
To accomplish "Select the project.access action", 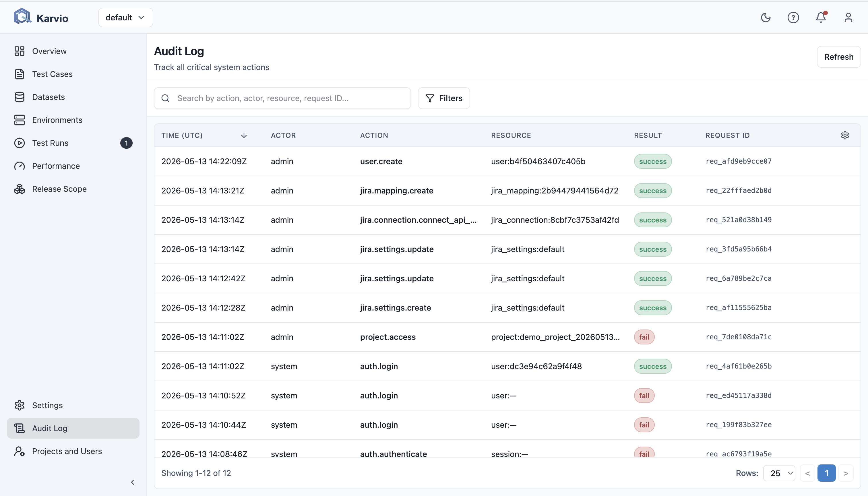I will [388, 337].
